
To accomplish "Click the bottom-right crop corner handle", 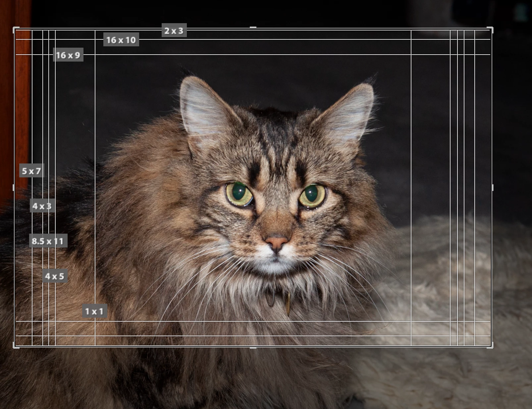I will click(491, 345).
